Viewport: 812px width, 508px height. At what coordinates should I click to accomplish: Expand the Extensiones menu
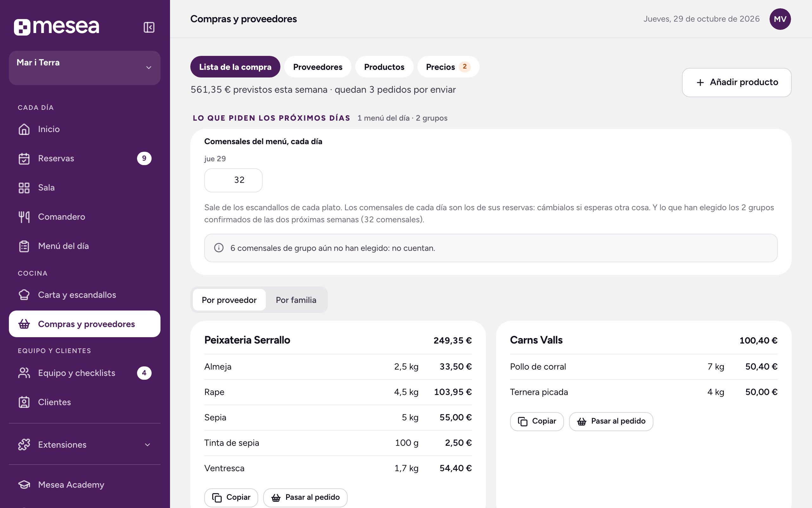[85, 444]
